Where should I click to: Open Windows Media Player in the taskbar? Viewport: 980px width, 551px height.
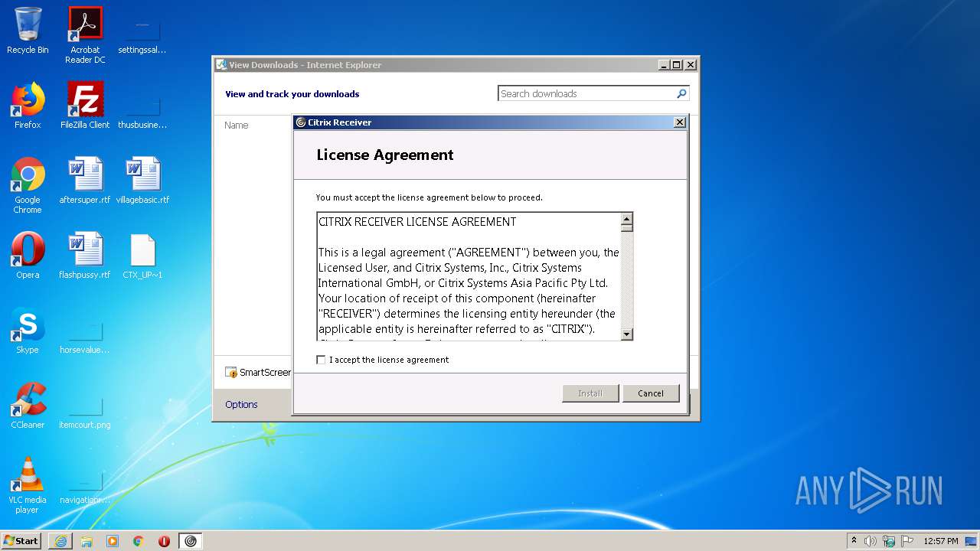point(113,541)
